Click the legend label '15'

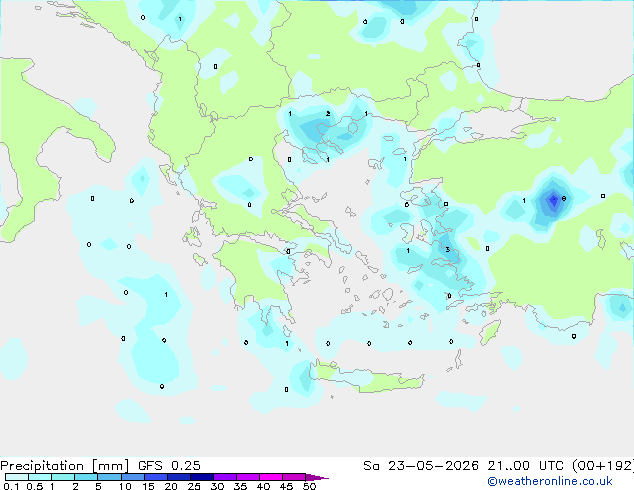(x=148, y=486)
